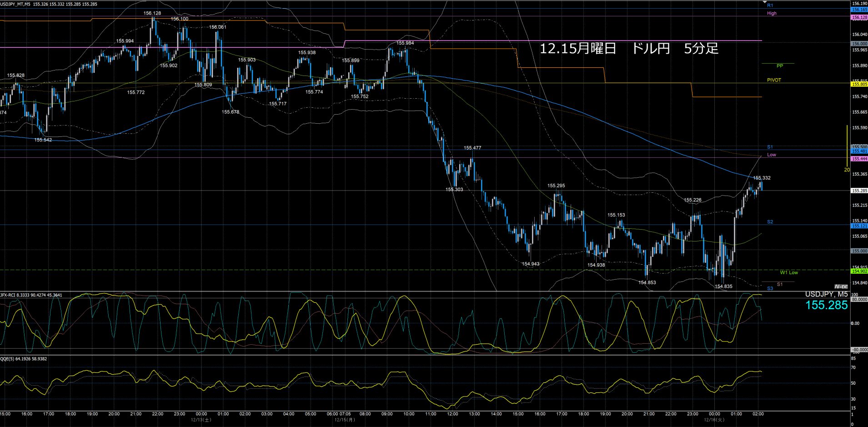This screenshot has width=868, height=427.
Task: Select the yellow PIVOT line label
Action: click(774, 80)
